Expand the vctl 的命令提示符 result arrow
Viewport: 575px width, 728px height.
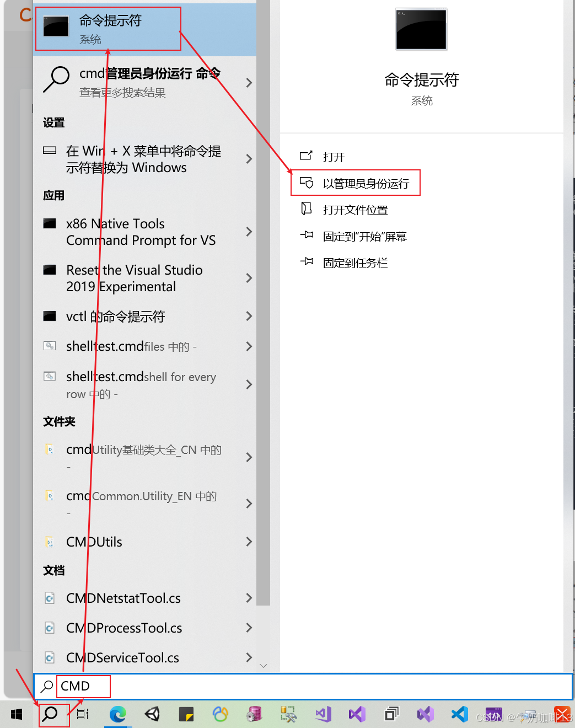[249, 316]
